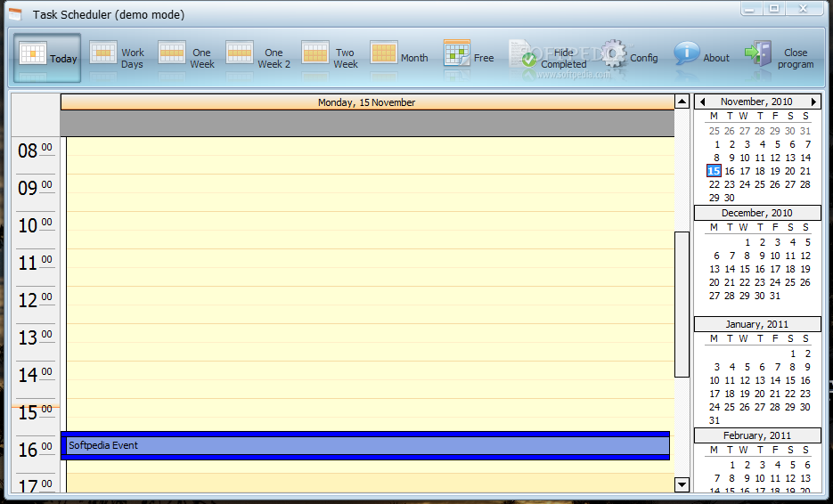Click scroll down arrow of schedule

pos(682,484)
